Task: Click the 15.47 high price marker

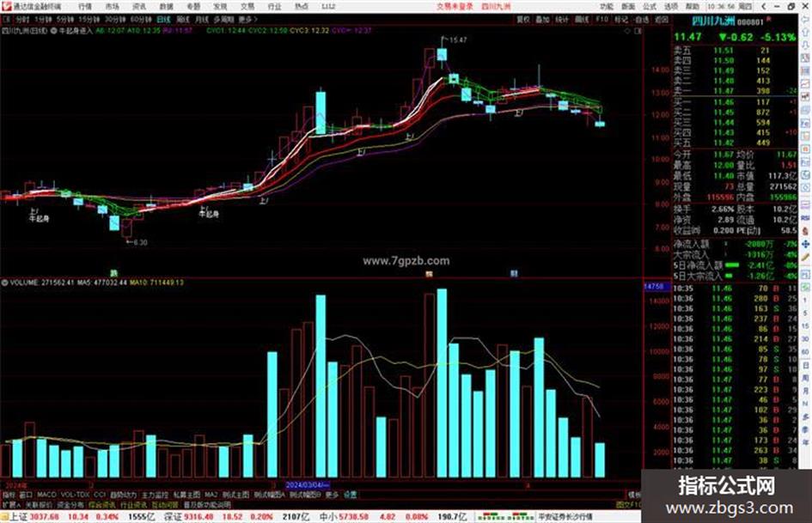Action: coord(458,40)
